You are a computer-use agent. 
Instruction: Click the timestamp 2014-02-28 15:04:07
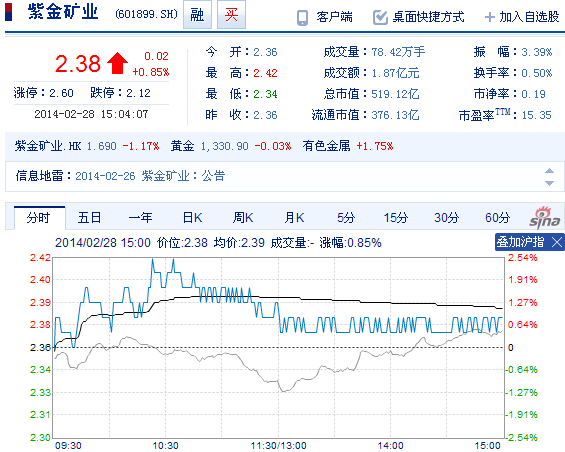point(91,114)
